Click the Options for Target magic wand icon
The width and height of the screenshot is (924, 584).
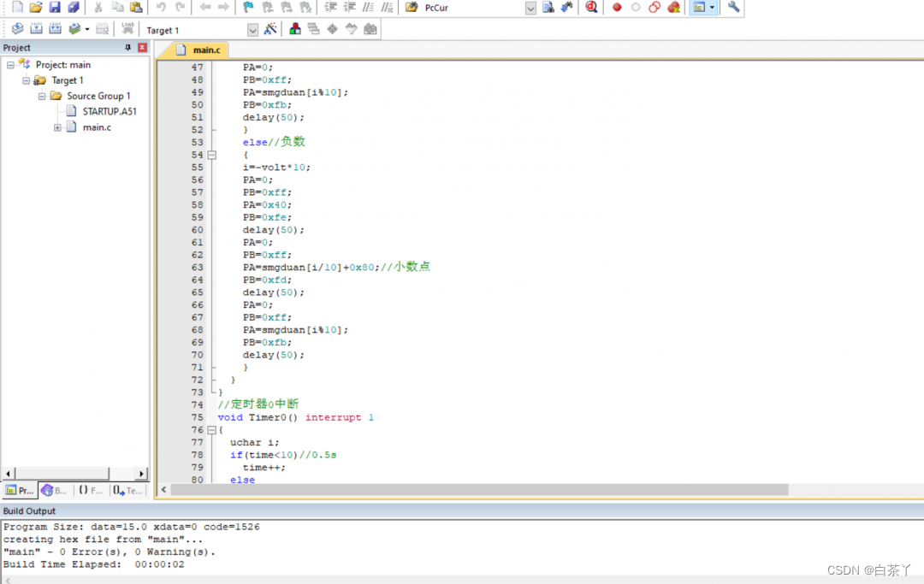(270, 29)
